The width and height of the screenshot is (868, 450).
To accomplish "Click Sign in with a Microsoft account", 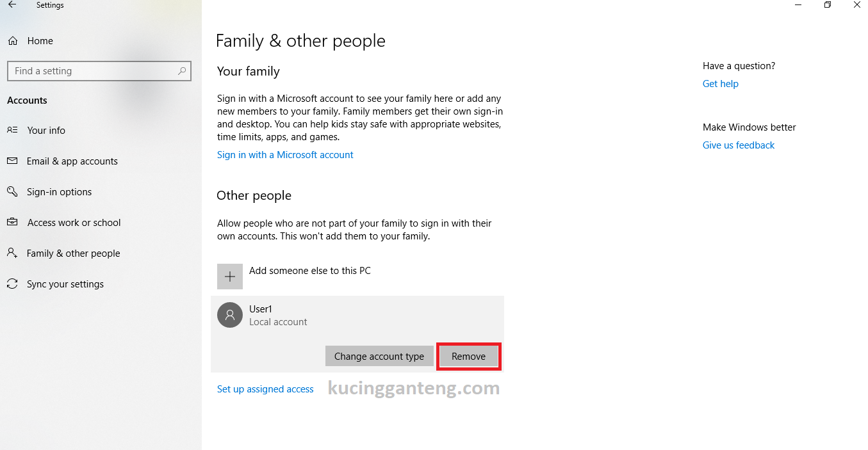I will click(285, 155).
